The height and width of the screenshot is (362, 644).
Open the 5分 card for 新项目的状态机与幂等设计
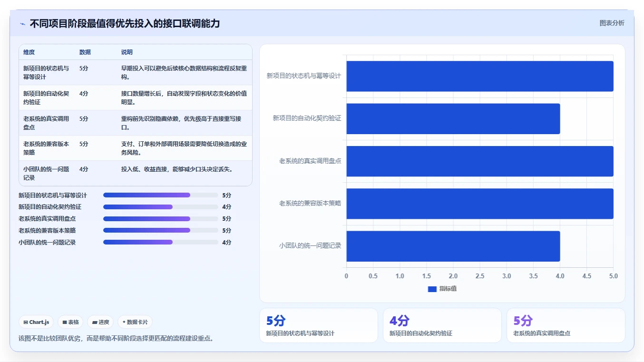tap(319, 325)
